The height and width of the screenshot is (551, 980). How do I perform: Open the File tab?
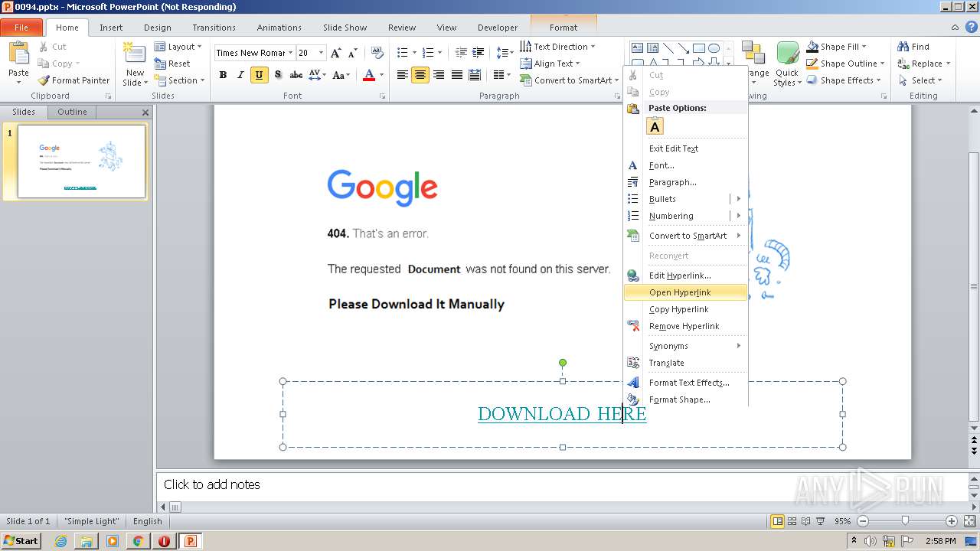pyautogui.click(x=21, y=28)
